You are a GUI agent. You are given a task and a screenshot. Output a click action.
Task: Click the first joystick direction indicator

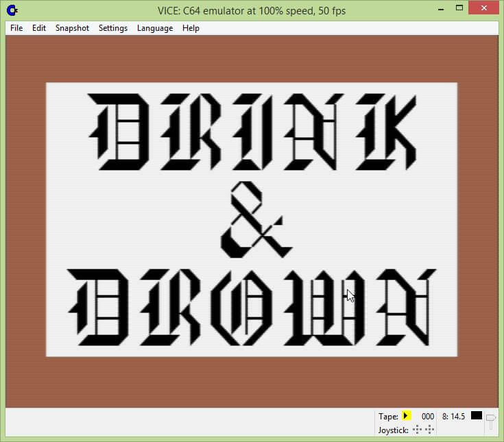click(x=417, y=430)
